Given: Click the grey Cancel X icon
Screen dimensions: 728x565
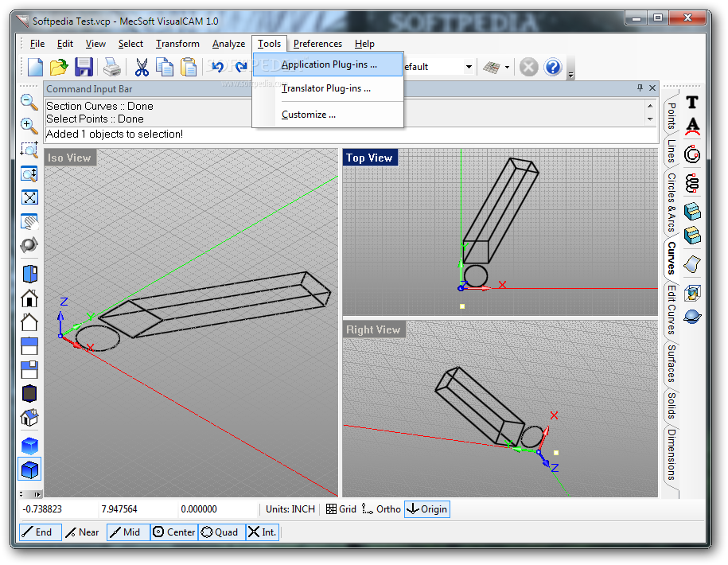Looking at the screenshot, I should (528, 67).
